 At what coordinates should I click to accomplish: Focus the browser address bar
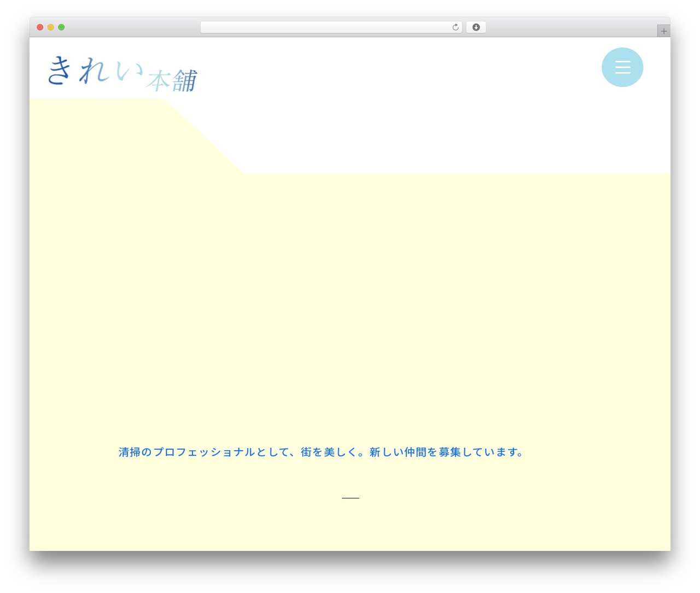coord(331,27)
